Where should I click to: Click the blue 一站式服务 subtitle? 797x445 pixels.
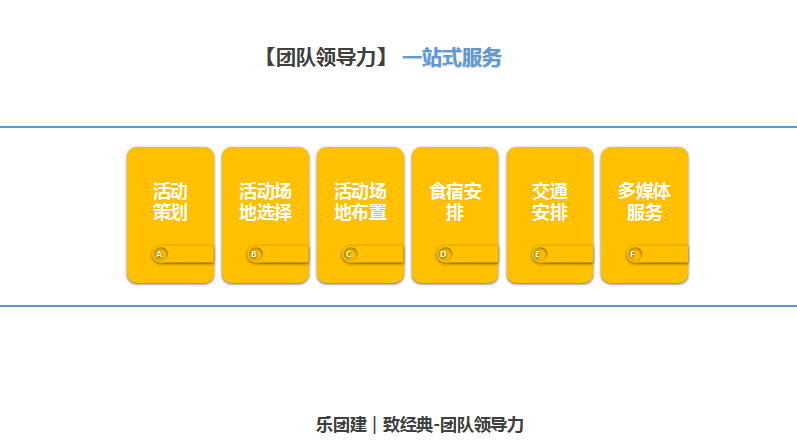click(451, 58)
